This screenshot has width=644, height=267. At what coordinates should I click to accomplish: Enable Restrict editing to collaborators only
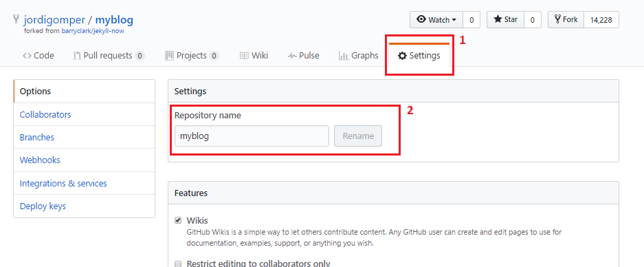click(178, 264)
